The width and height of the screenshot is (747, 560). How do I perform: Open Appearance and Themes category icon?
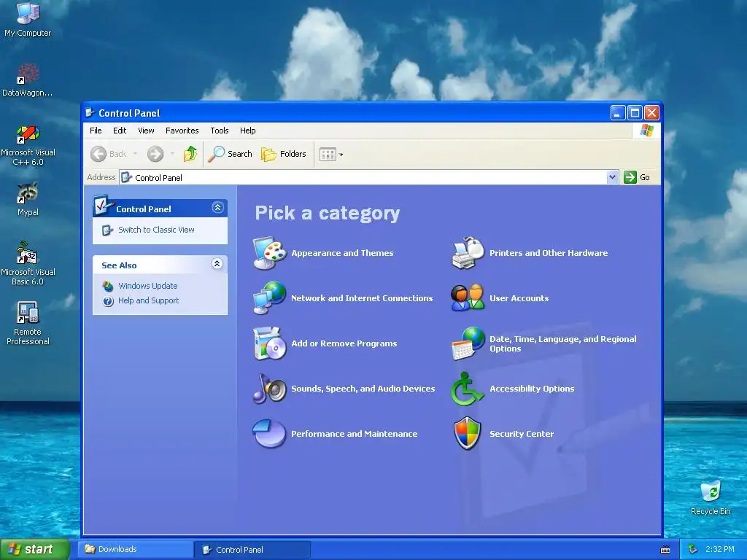(x=269, y=253)
